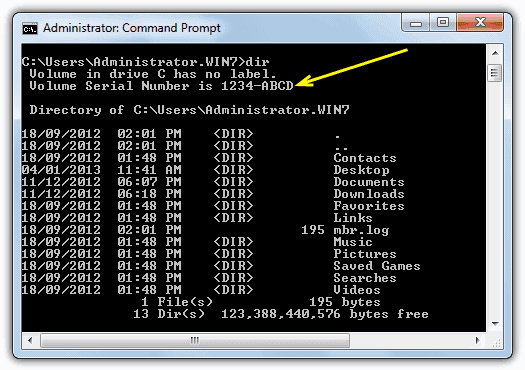Screen dimensions: 525x370
Task: Click the Saved Games directory name
Action: (377, 266)
